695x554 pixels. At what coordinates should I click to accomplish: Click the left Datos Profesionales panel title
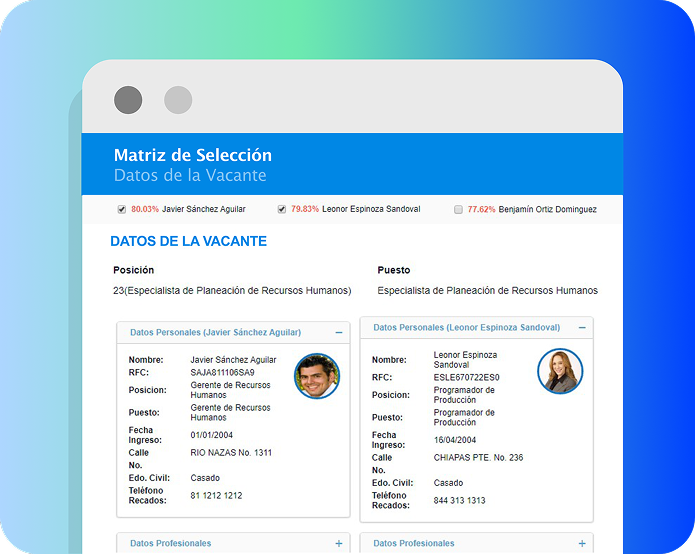click(x=171, y=543)
